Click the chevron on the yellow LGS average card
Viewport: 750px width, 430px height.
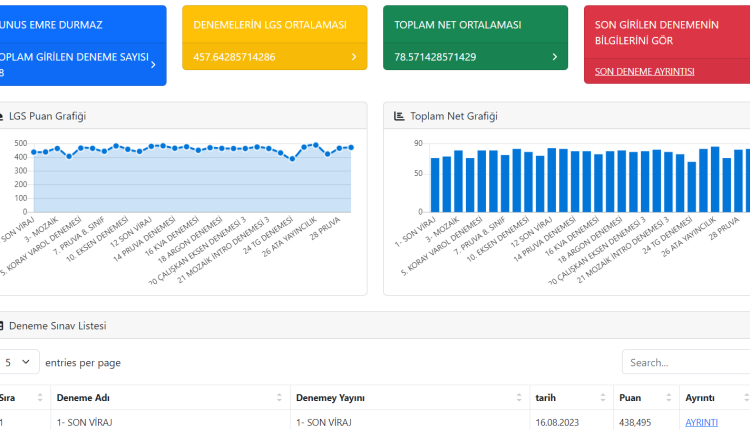(x=353, y=57)
